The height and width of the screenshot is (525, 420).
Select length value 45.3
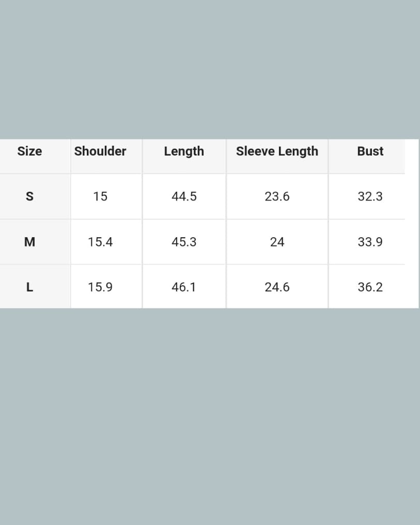point(184,242)
